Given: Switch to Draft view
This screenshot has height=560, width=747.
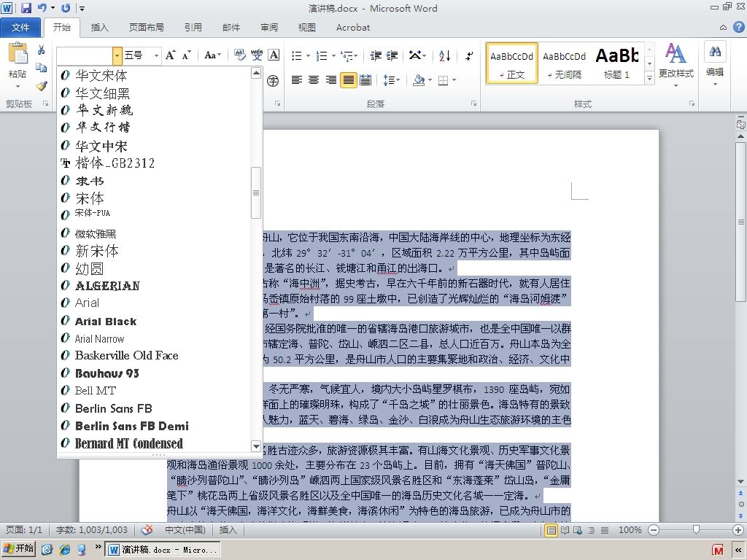Looking at the screenshot, I should pos(605,530).
